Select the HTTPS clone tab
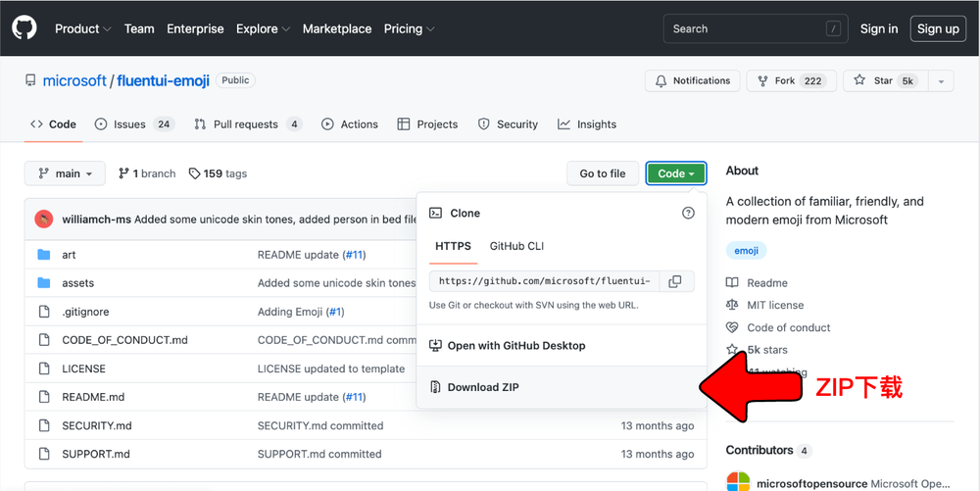This screenshot has width=980, height=491. coord(453,246)
